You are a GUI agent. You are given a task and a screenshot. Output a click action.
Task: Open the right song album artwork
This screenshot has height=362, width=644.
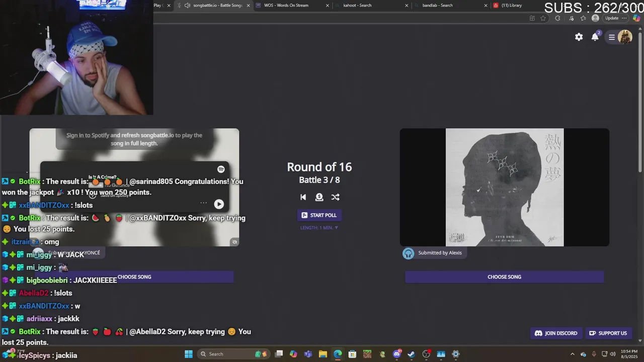[505, 188]
